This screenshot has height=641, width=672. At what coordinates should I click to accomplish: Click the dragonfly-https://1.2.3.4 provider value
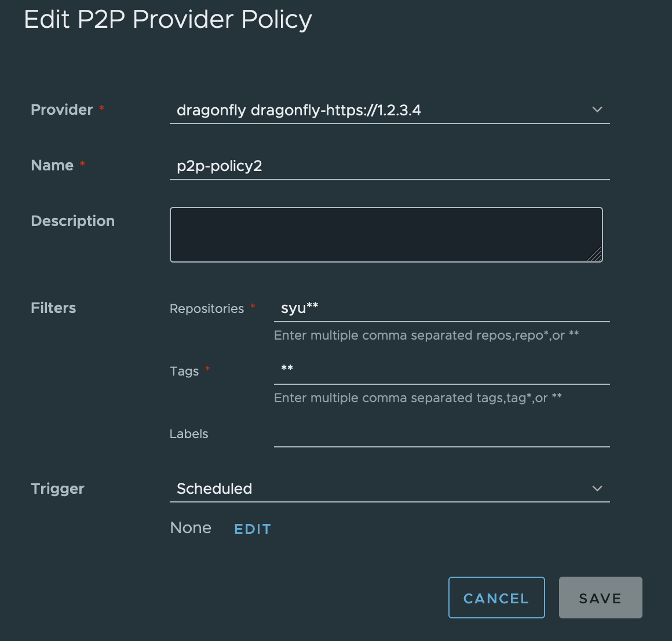(299, 110)
